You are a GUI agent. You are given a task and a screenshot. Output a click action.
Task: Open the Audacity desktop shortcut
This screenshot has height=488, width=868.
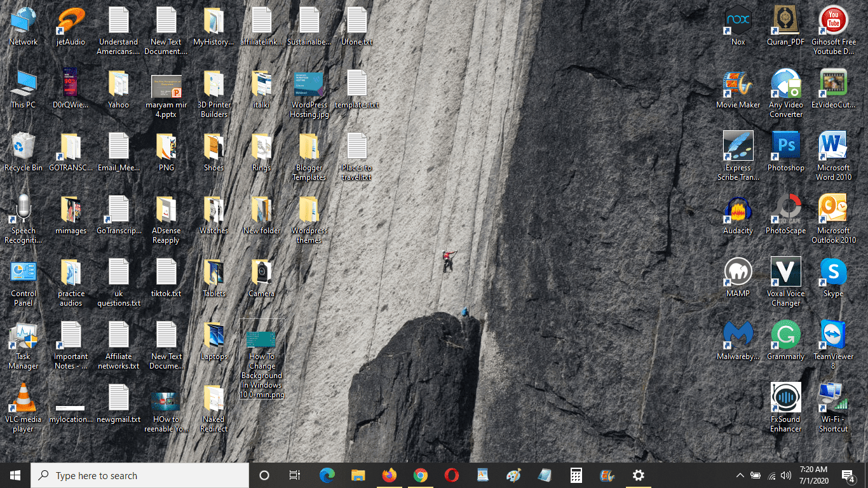[738, 215]
